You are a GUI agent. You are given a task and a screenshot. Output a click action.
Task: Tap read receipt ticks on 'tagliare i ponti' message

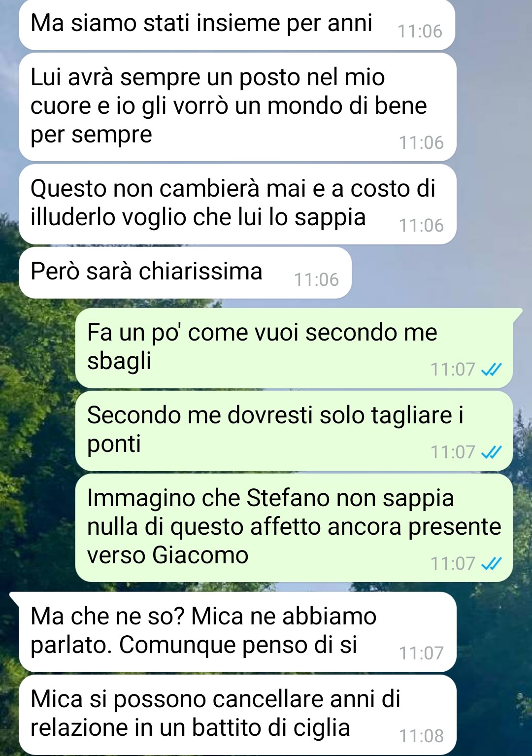[x=491, y=452]
